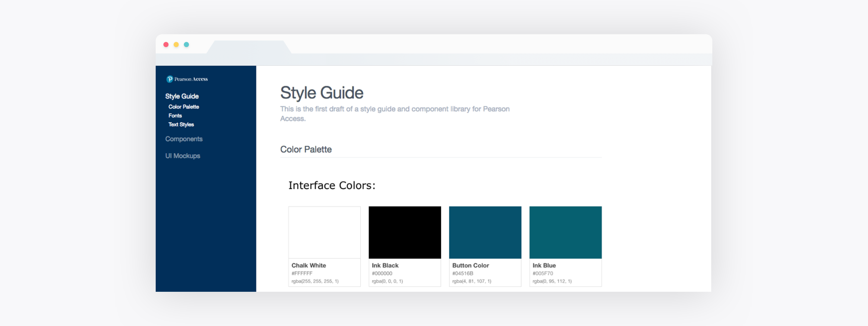
Task: Open the Color Palette section
Action: click(x=184, y=107)
